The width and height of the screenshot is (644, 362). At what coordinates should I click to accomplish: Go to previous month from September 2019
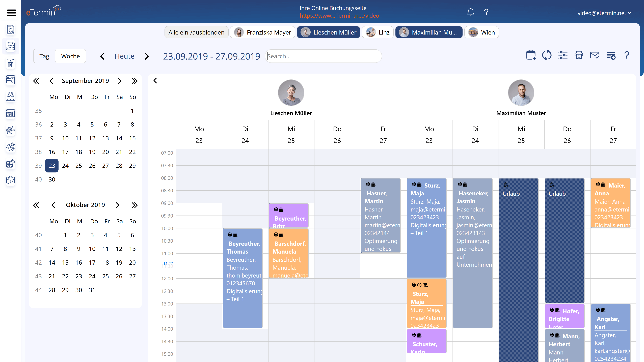tap(51, 81)
